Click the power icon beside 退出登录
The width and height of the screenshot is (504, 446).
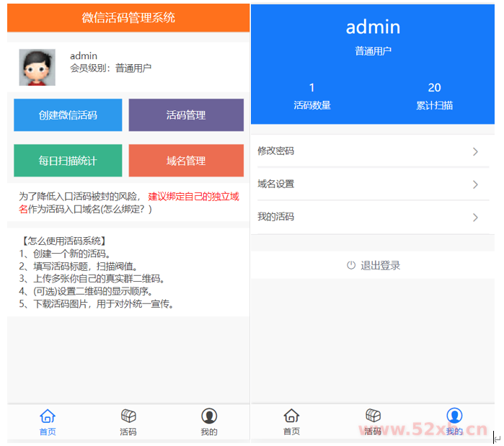coord(351,265)
